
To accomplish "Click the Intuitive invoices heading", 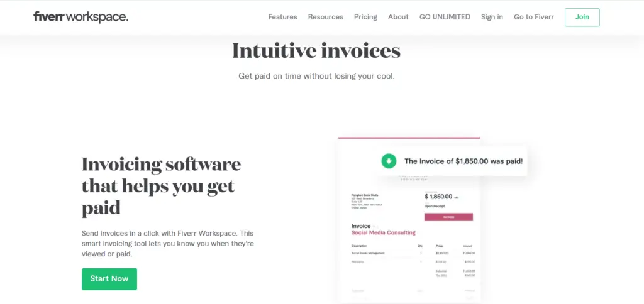I will tap(316, 51).
